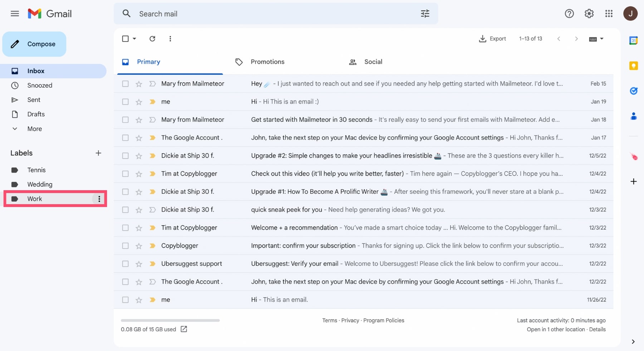Open Settings gear icon
Screen dimensions: 644x351
(589, 14)
